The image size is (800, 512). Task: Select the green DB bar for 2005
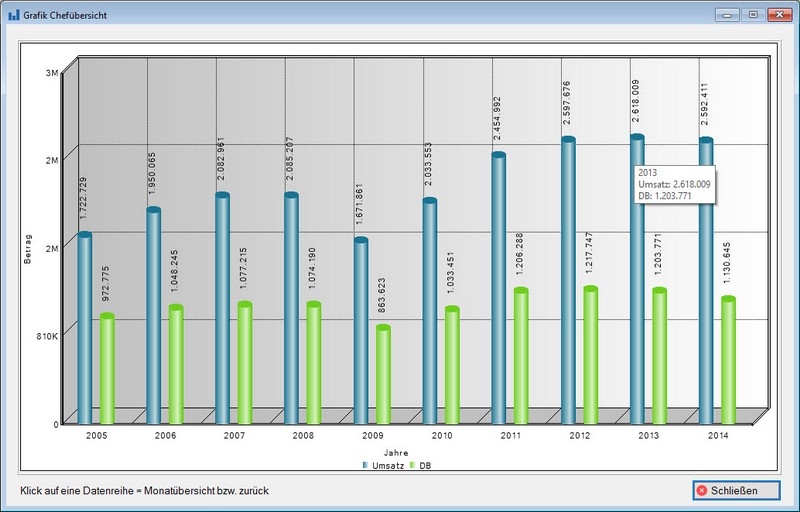(107, 370)
